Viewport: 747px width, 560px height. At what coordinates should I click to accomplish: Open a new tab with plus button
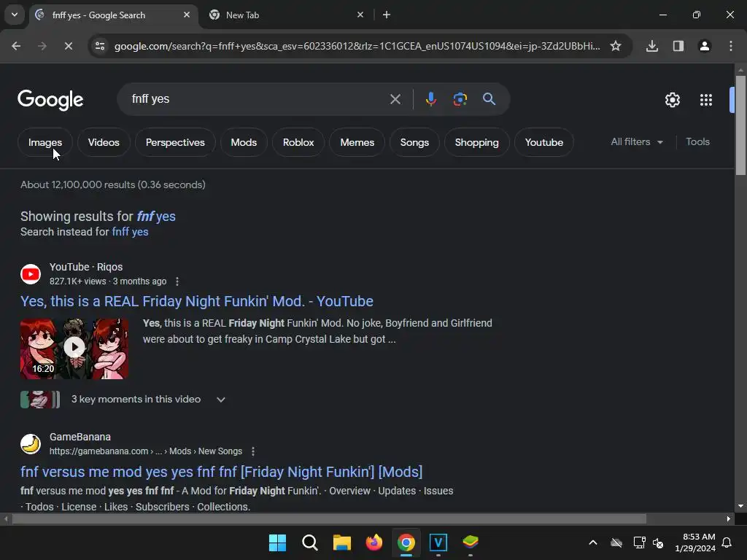click(387, 15)
